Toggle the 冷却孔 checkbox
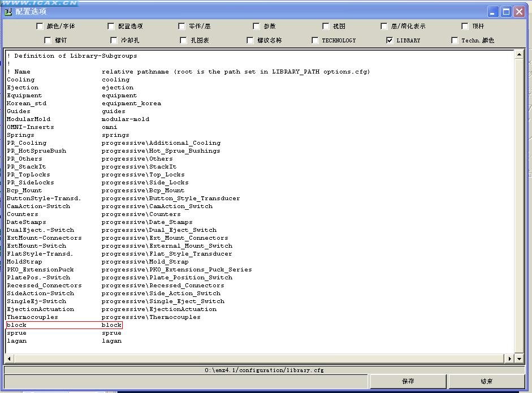 pyautogui.click(x=114, y=40)
